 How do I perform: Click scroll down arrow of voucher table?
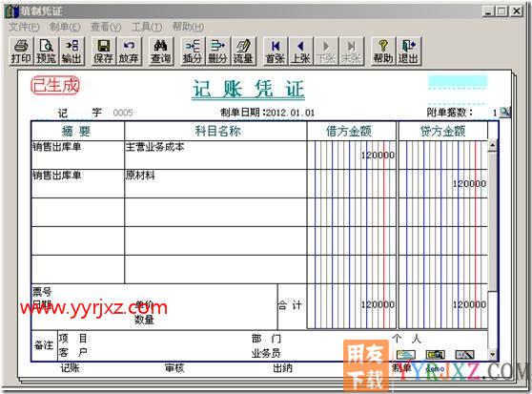tap(492, 355)
